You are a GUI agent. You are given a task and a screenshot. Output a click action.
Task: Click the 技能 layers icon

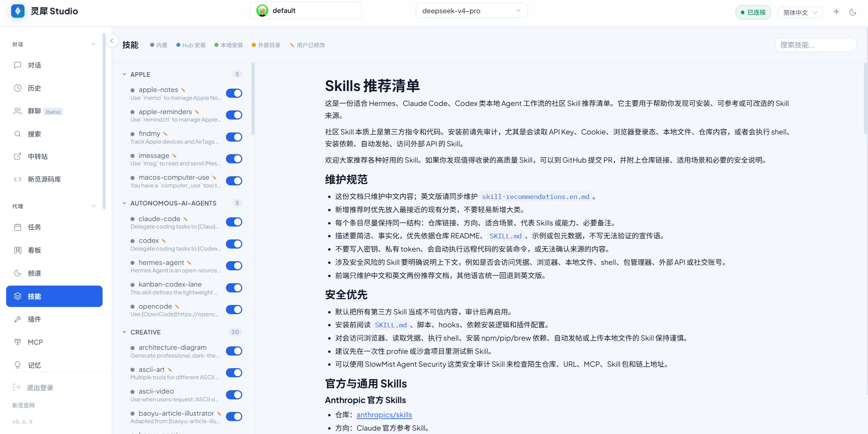pyautogui.click(x=18, y=296)
